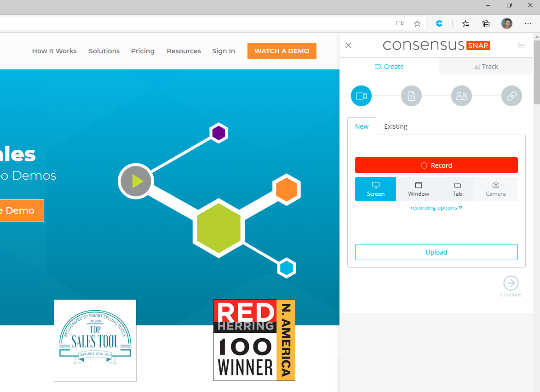The width and height of the screenshot is (540, 392).
Task: Select the Existing sub-tab
Action: (396, 126)
